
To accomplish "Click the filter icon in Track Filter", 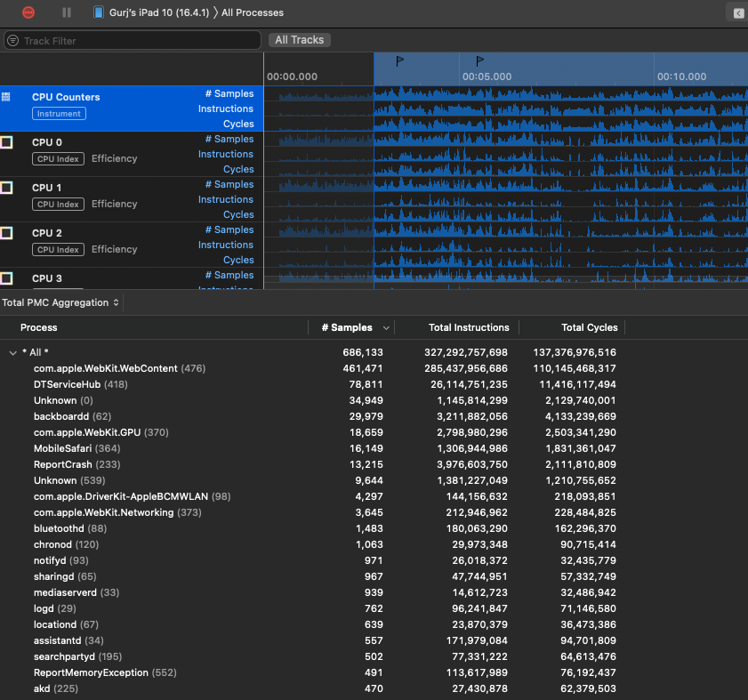I will tap(13, 41).
